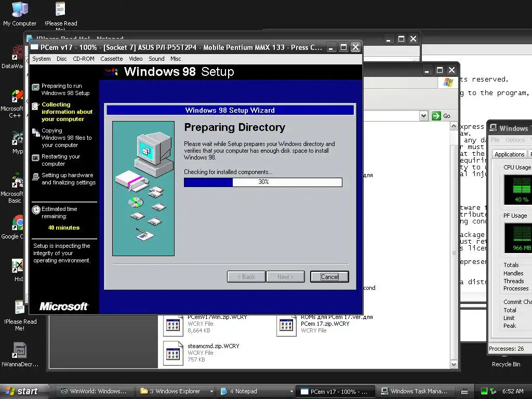Screen dimensions: 532x399
Task: Open the Options menu in Task Manager
Action: tap(515, 140)
